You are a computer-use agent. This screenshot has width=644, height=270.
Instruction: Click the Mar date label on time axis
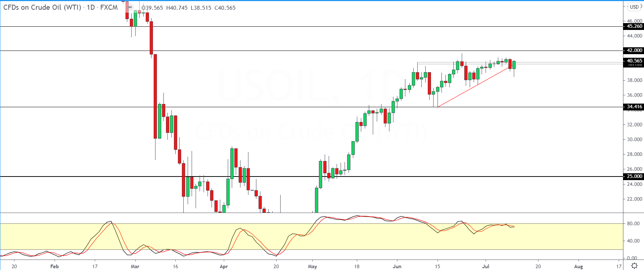[135, 266]
